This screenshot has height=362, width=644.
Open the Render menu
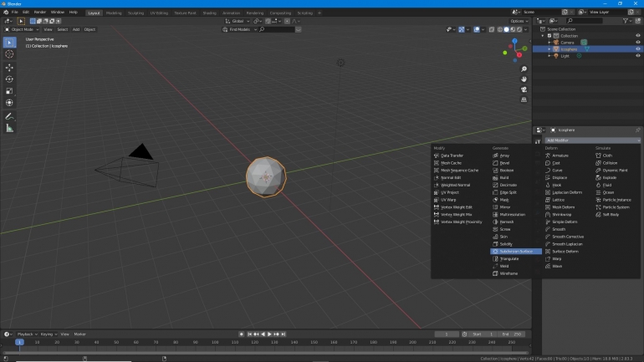(40, 13)
